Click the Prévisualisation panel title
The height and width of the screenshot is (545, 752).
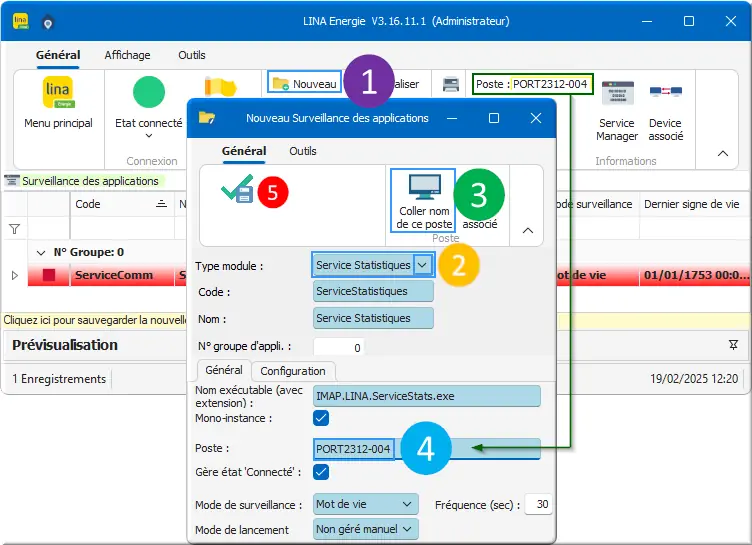(65, 345)
